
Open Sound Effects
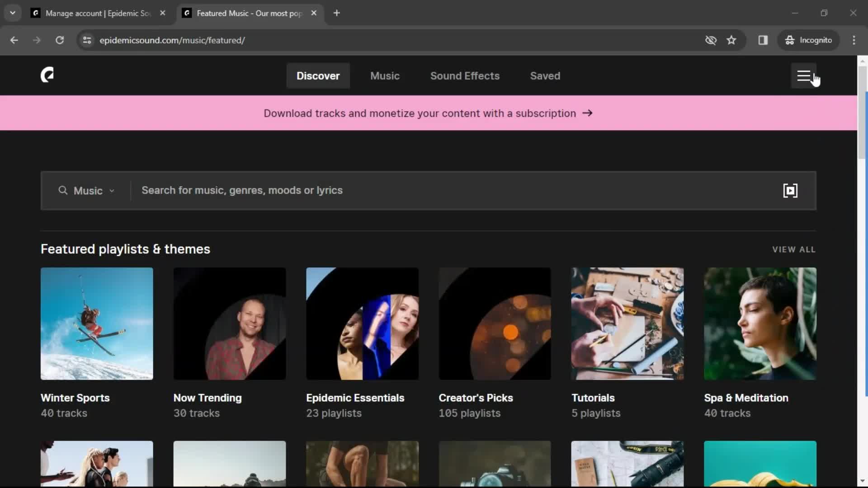coord(465,76)
